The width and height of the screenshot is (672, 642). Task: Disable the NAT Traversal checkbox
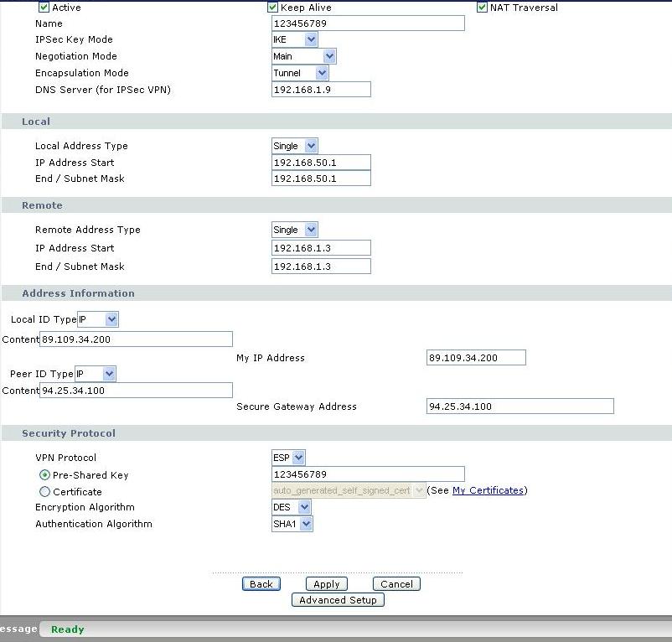[x=482, y=8]
